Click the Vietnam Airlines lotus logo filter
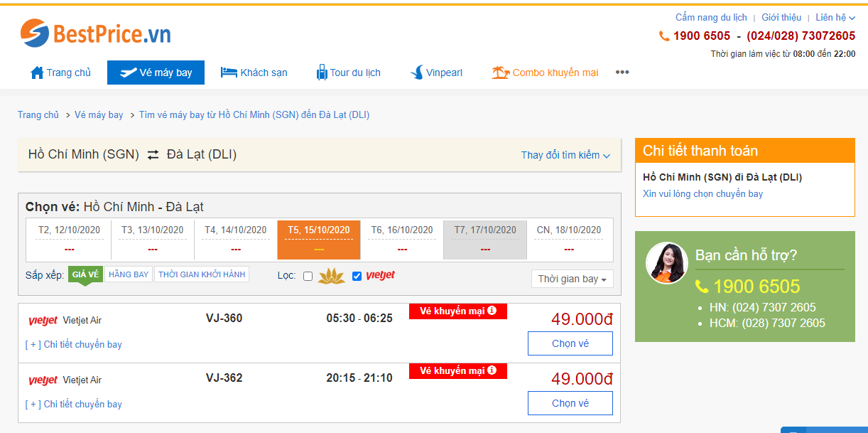The height and width of the screenshot is (433, 868). [x=332, y=276]
